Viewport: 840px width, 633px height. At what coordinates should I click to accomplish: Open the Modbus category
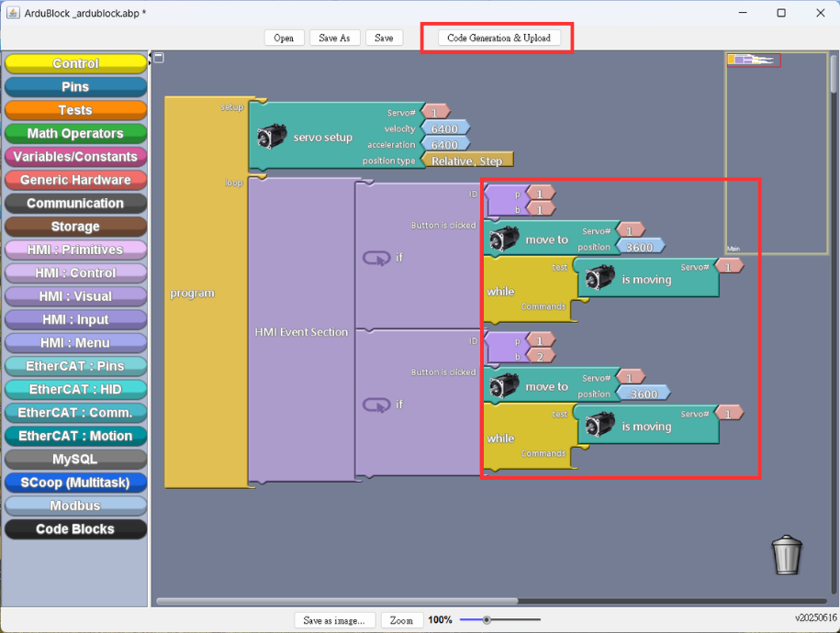75,506
